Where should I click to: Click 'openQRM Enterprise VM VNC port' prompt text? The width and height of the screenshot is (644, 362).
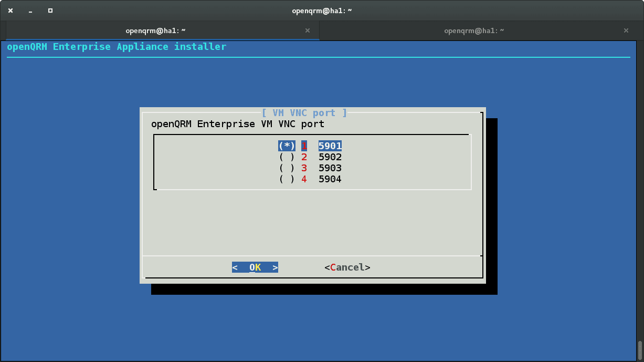pyautogui.click(x=238, y=124)
